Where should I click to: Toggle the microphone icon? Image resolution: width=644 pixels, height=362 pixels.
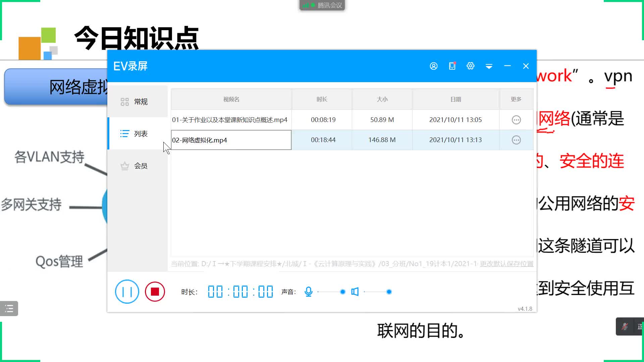309,292
